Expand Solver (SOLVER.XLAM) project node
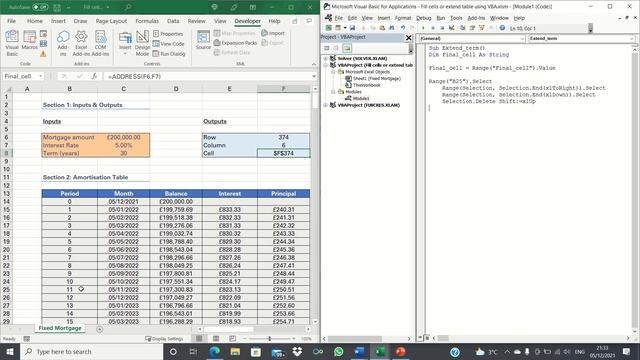The height and width of the screenshot is (360, 640). [x=326, y=58]
